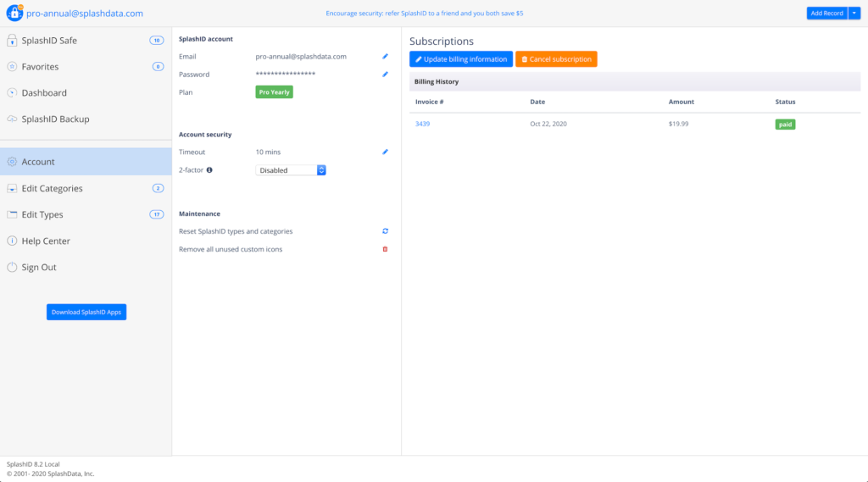This screenshot has width=868, height=482.
Task: Edit the account email pencil icon
Action: coord(385,57)
